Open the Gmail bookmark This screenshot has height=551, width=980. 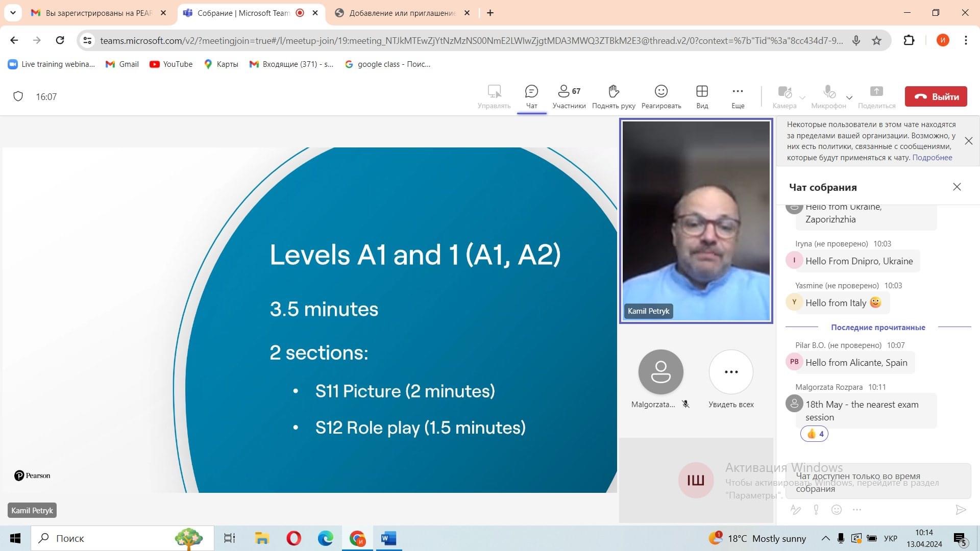tap(122, 64)
